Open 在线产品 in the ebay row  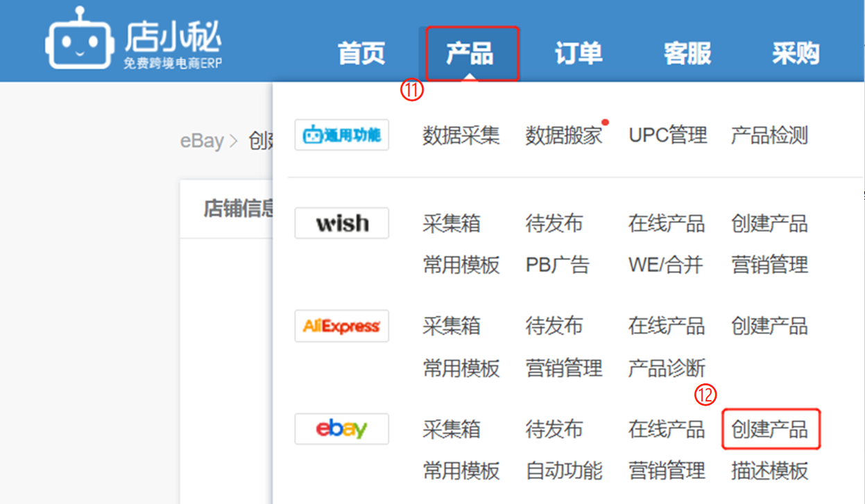[667, 430]
